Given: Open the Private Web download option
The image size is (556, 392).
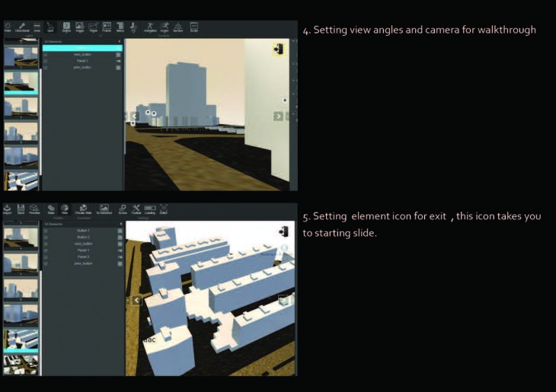Looking at the screenshot, I should pos(83,209).
